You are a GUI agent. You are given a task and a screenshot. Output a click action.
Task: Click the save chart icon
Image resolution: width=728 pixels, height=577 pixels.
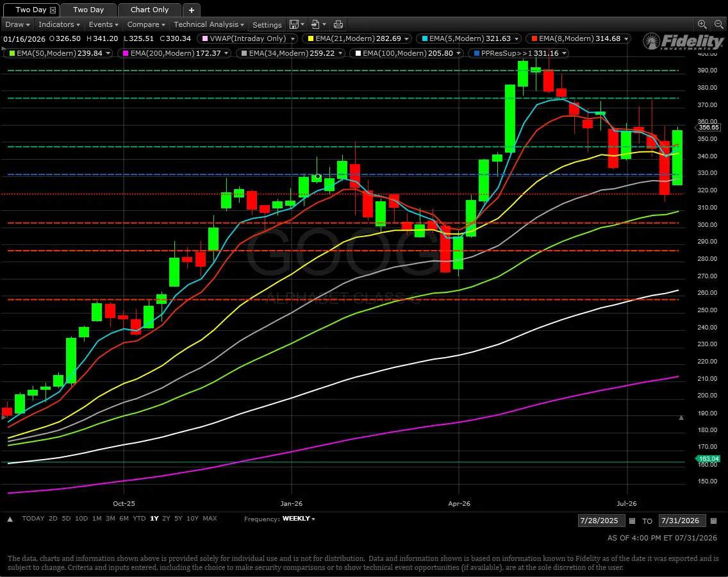(294, 24)
